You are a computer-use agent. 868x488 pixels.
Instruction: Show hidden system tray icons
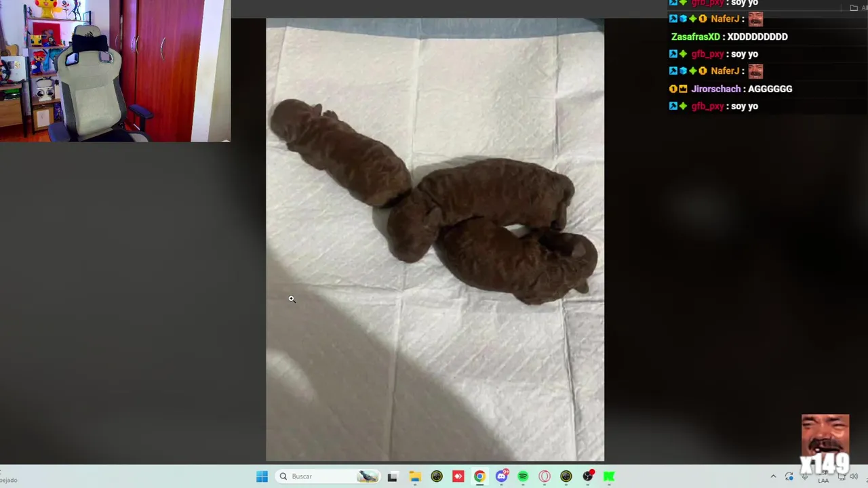[773, 476]
